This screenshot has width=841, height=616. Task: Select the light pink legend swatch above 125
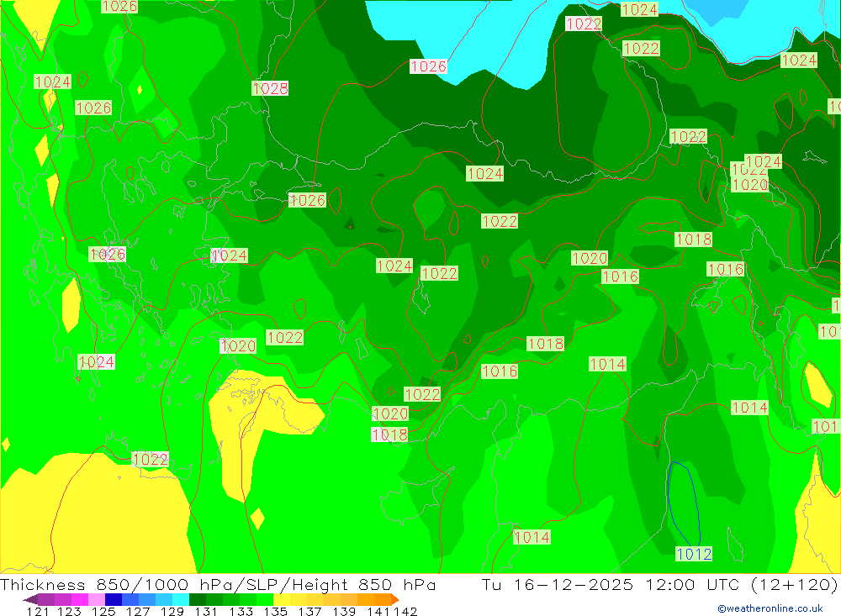(97, 599)
